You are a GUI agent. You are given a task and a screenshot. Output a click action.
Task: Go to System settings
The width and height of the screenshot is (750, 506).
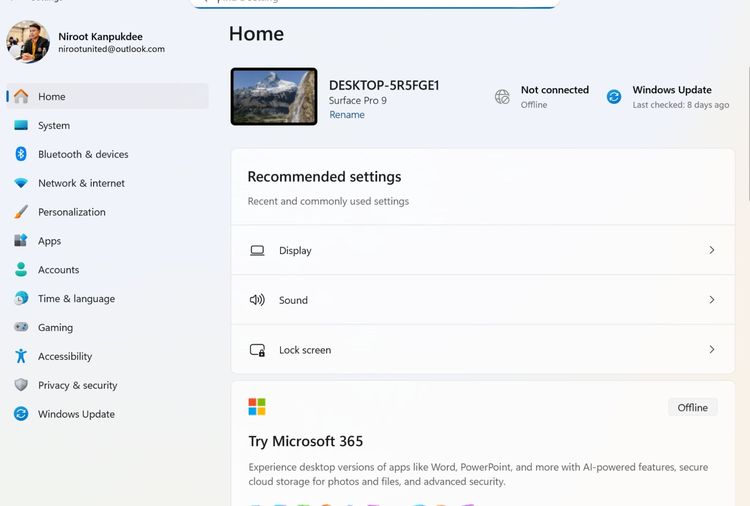(108, 125)
